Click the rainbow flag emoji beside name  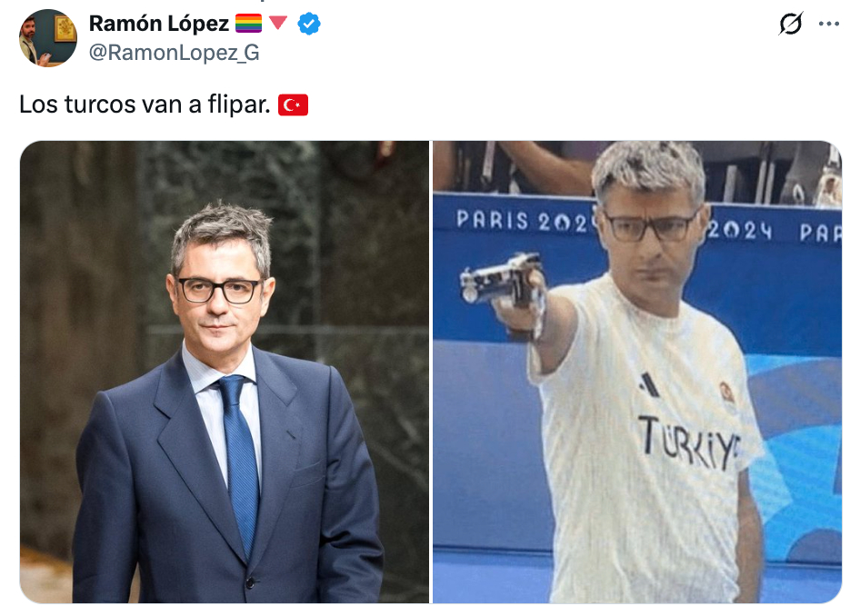[x=248, y=24]
